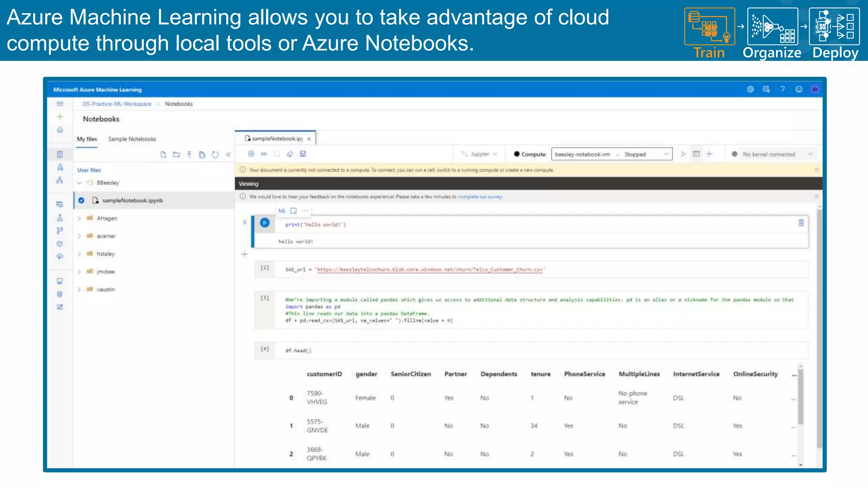Open the help question mark icon
This screenshot has width=868, height=488.
coord(782,89)
